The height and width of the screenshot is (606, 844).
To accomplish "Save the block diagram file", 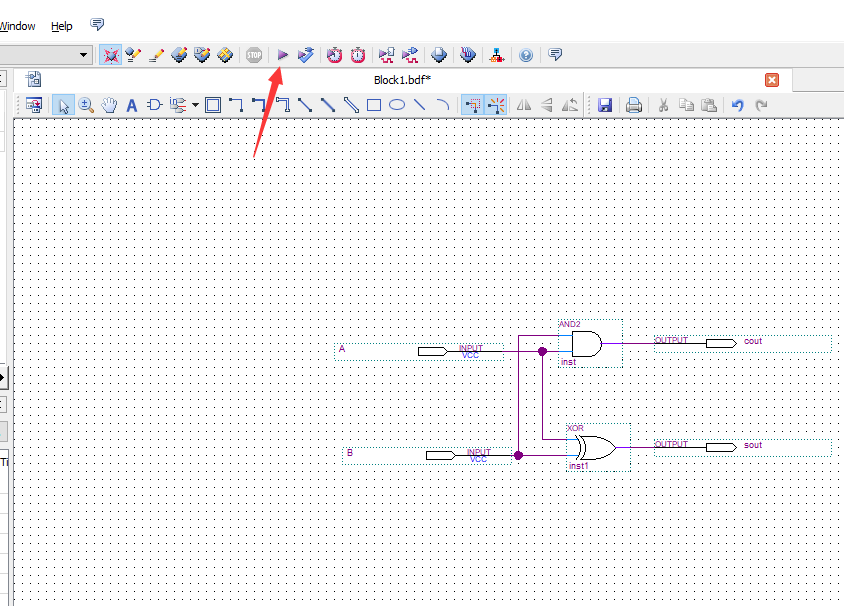I will coord(605,105).
